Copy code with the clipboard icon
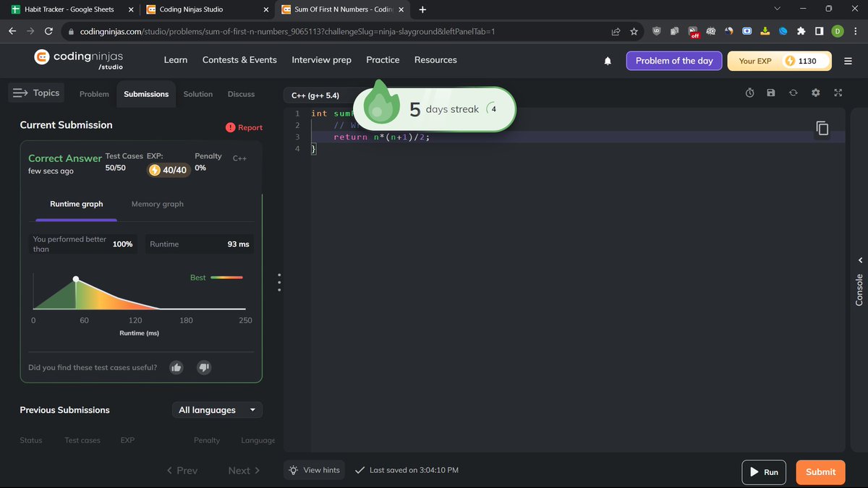Screen dimensions: 868x488 [x=822, y=129]
